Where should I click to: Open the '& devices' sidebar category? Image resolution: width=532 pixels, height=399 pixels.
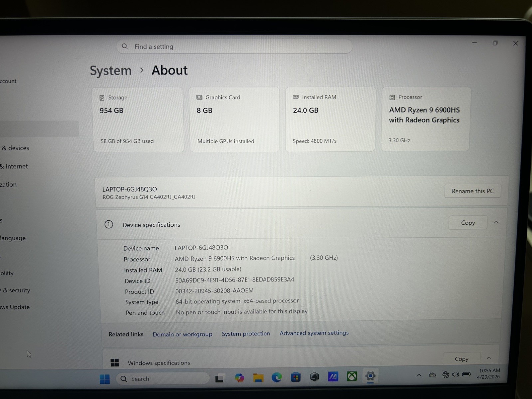click(15, 148)
